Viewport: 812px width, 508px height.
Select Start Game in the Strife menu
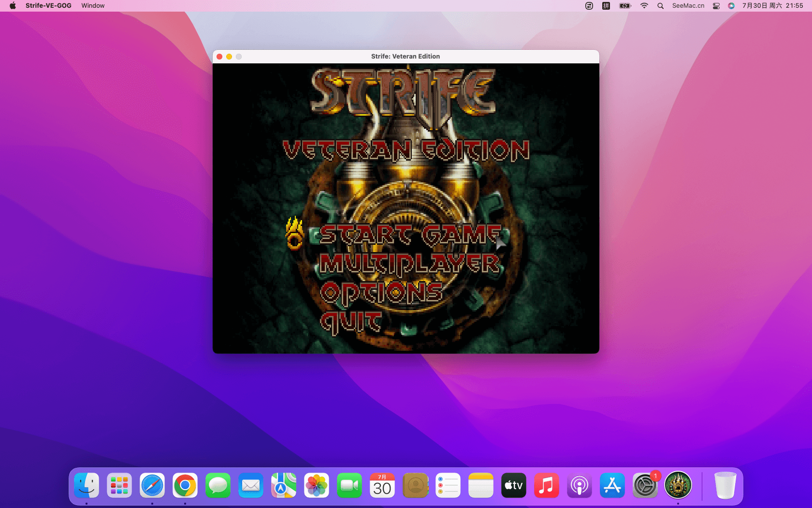[411, 236]
